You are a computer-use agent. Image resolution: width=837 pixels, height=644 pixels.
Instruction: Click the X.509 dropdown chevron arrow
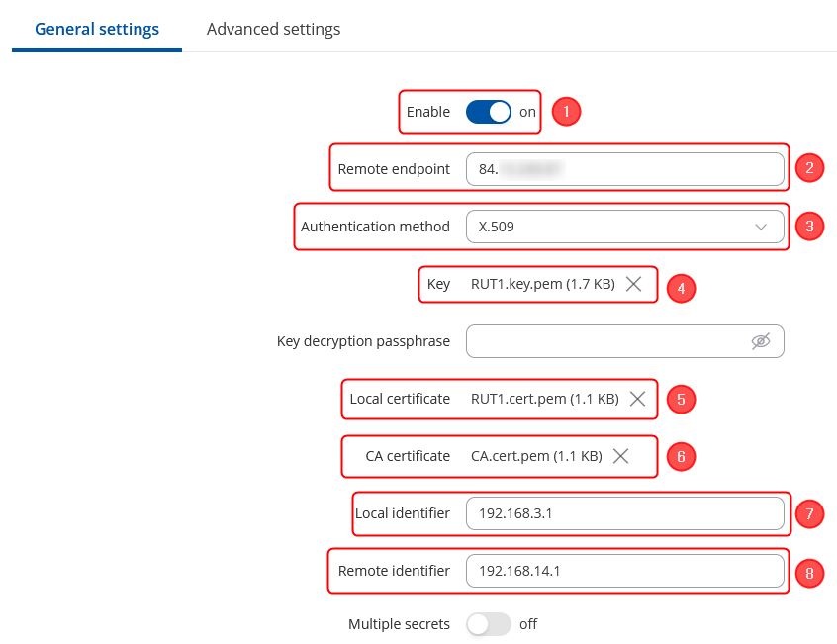(x=761, y=227)
